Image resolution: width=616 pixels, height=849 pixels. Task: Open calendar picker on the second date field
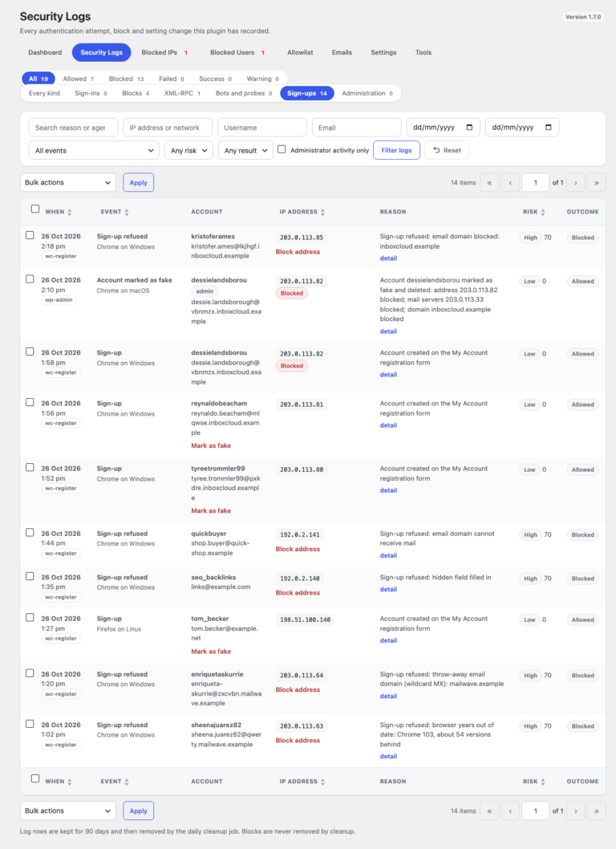coord(549,128)
